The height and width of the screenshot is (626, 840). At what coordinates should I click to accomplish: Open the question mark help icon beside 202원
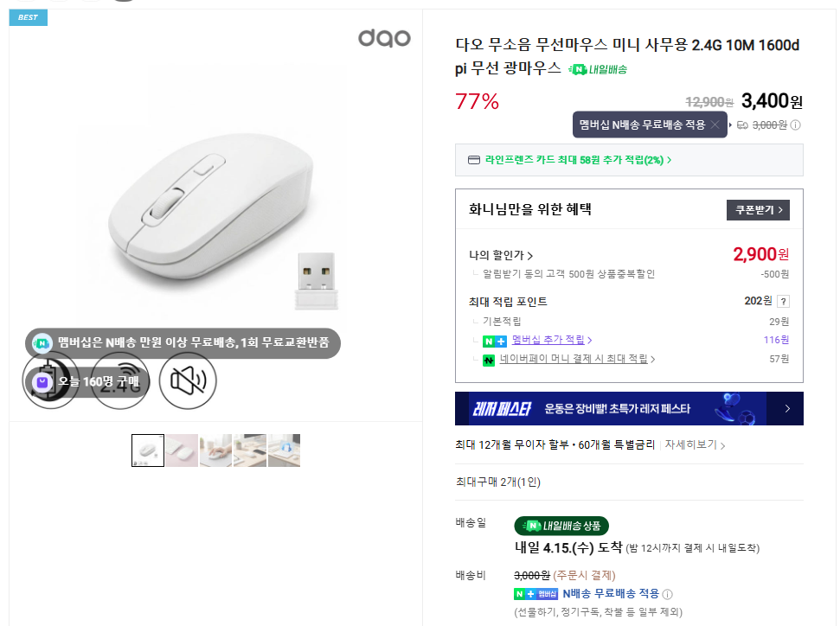click(782, 301)
